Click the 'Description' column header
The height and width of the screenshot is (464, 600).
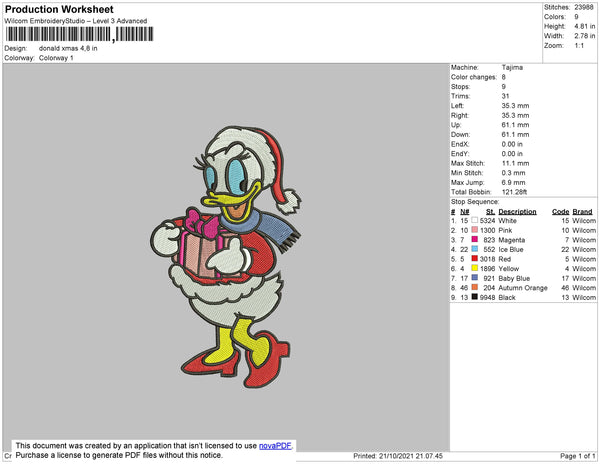pyautogui.click(x=517, y=212)
